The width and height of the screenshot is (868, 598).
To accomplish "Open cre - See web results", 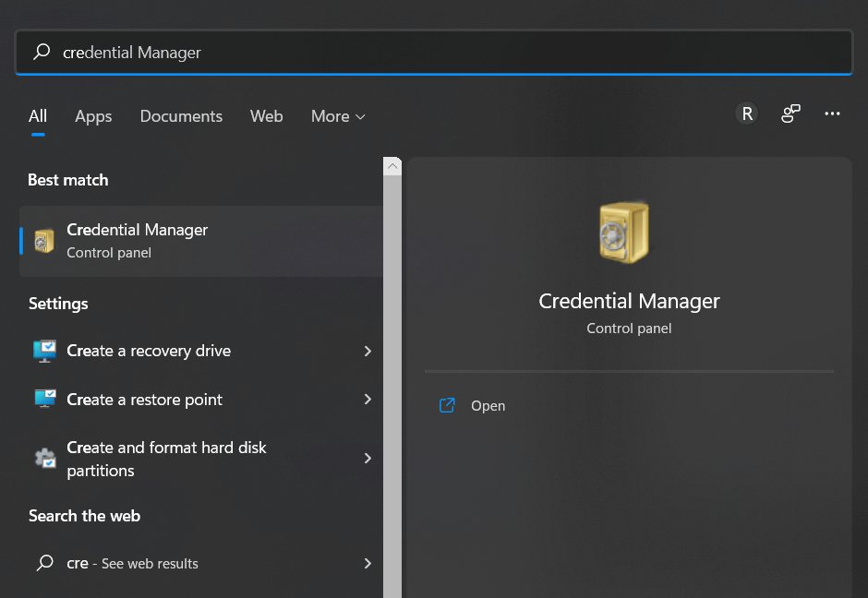I will click(x=201, y=563).
